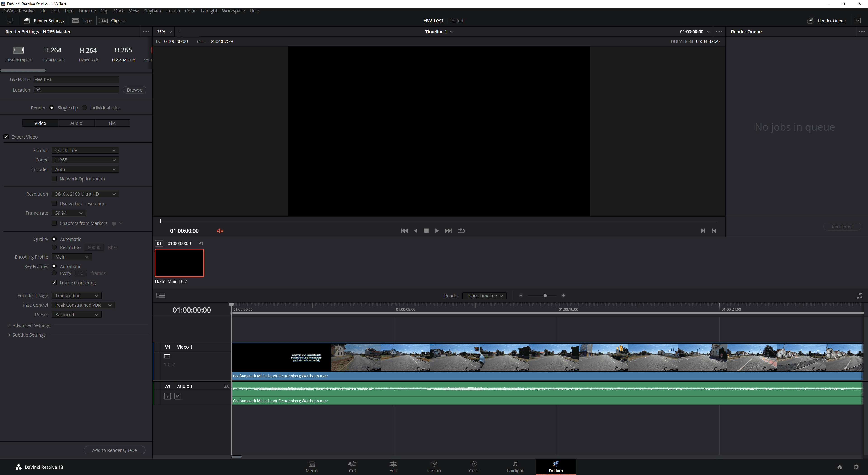The image size is (868, 475).
Task: Open the Resolution dropdown
Action: coord(85,194)
